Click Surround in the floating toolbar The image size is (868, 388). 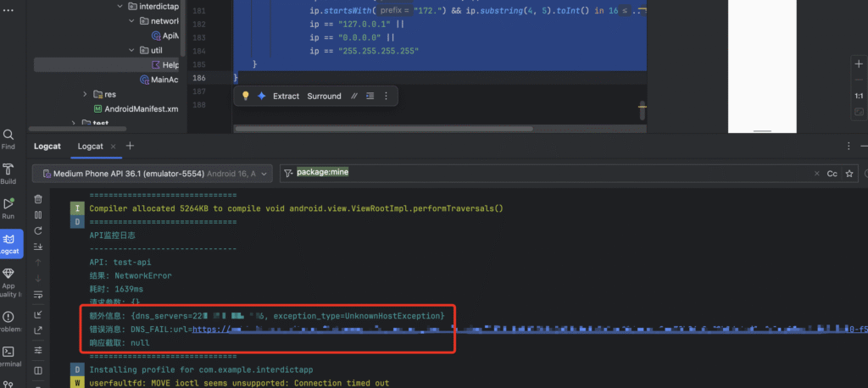tap(324, 96)
